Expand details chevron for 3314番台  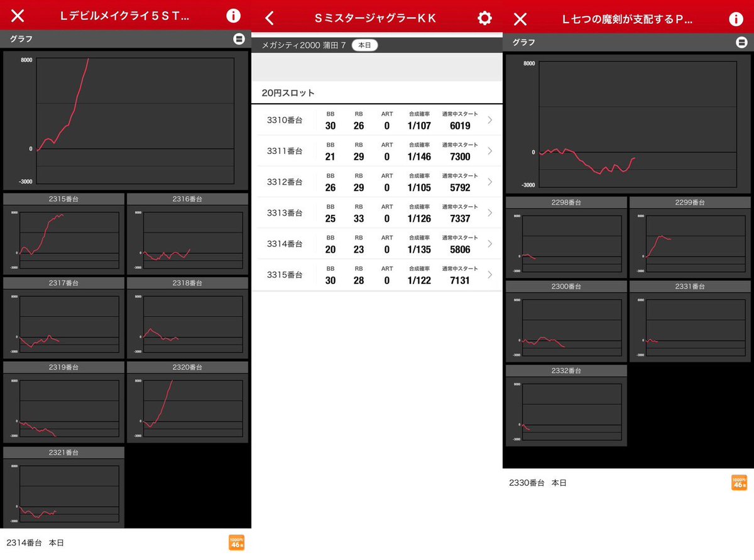click(x=490, y=243)
